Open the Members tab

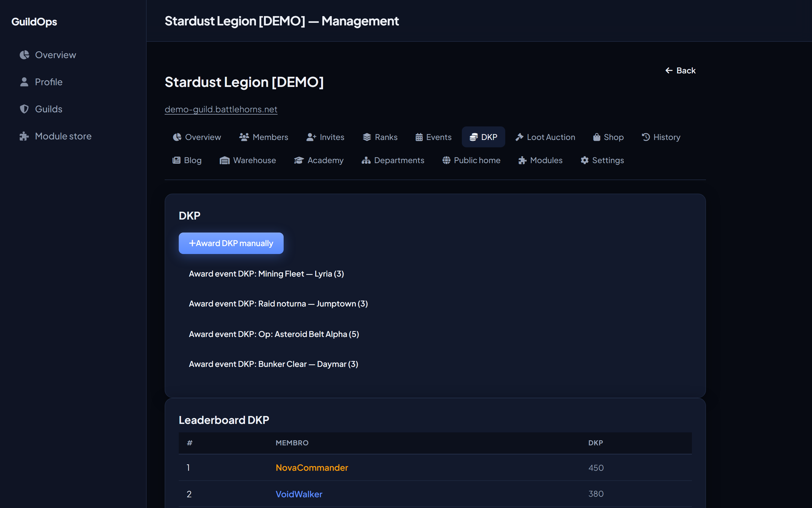(263, 137)
